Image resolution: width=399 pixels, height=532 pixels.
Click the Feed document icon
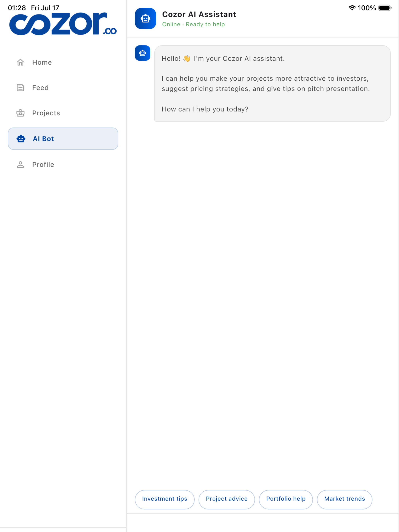tap(20, 88)
